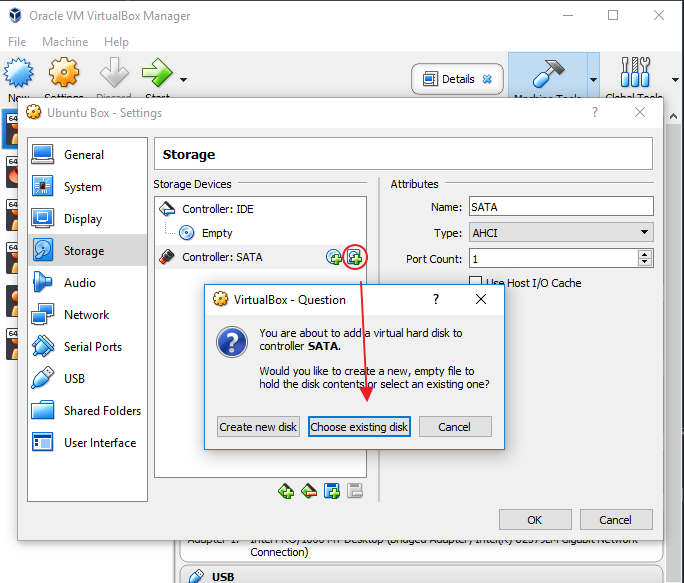684x583 pixels.
Task: Click the New virtual machine toolbar icon
Action: tap(18, 72)
